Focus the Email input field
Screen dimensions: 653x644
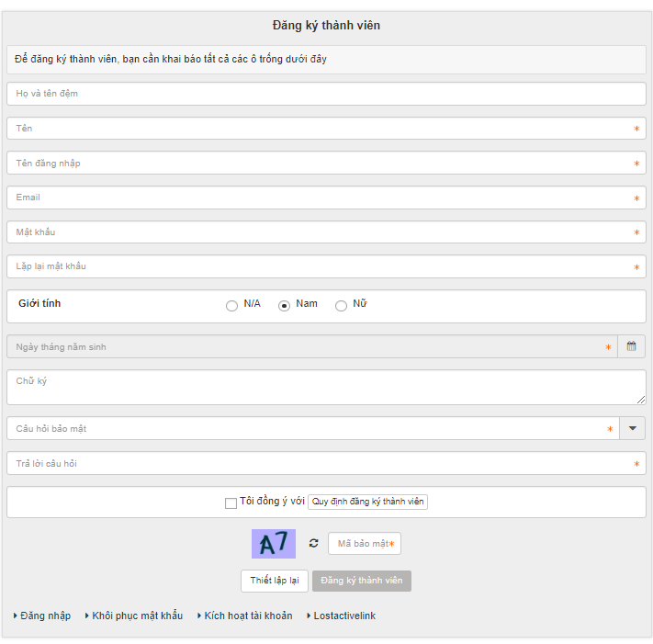[321, 198]
